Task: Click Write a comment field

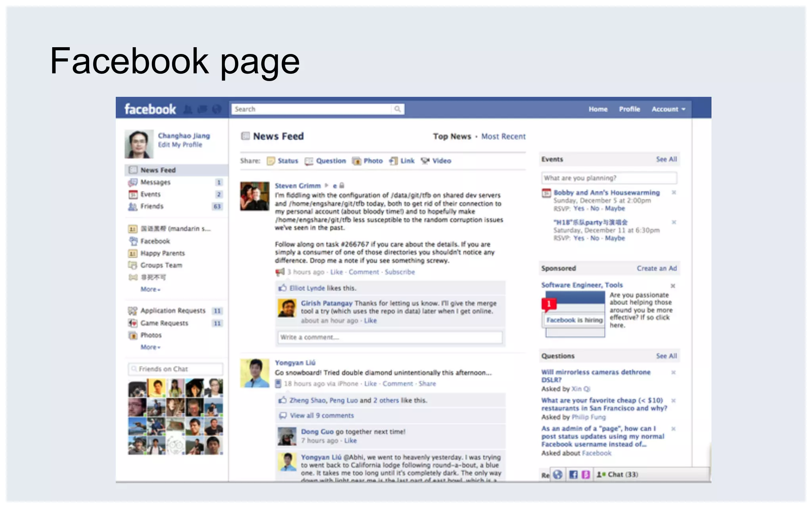Action: coord(390,337)
